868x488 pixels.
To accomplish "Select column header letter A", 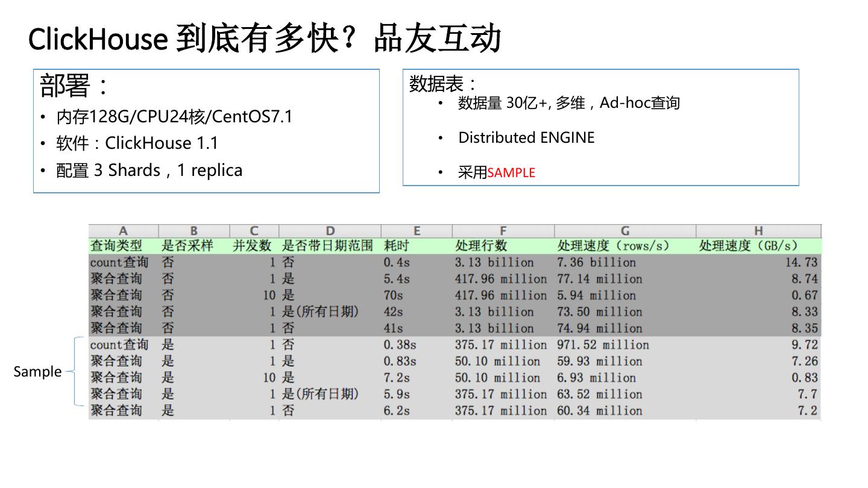I will (x=124, y=231).
